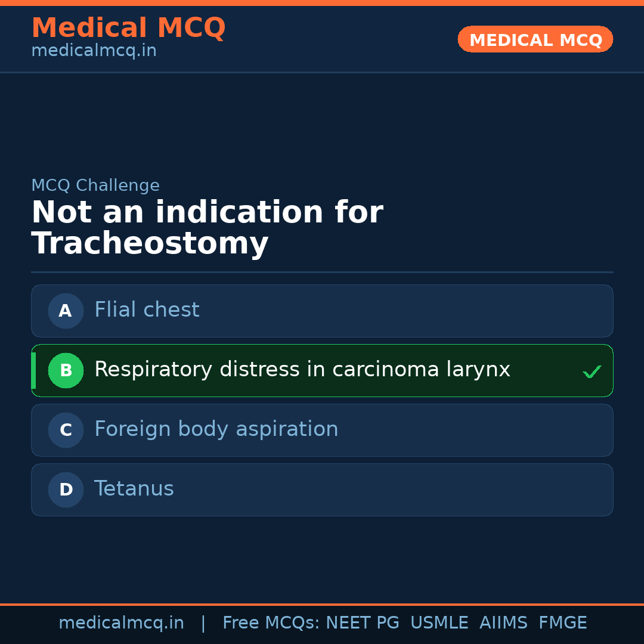
Task: Open the medicalmcq.in link under header title
Action: coord(94,51)
